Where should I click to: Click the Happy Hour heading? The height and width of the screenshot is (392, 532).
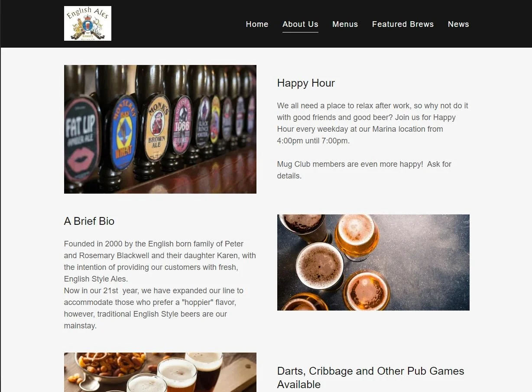coord(306,83)
